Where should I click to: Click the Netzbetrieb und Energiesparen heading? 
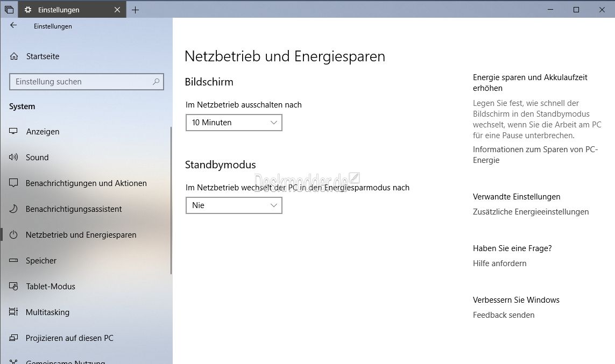[285, 56]
